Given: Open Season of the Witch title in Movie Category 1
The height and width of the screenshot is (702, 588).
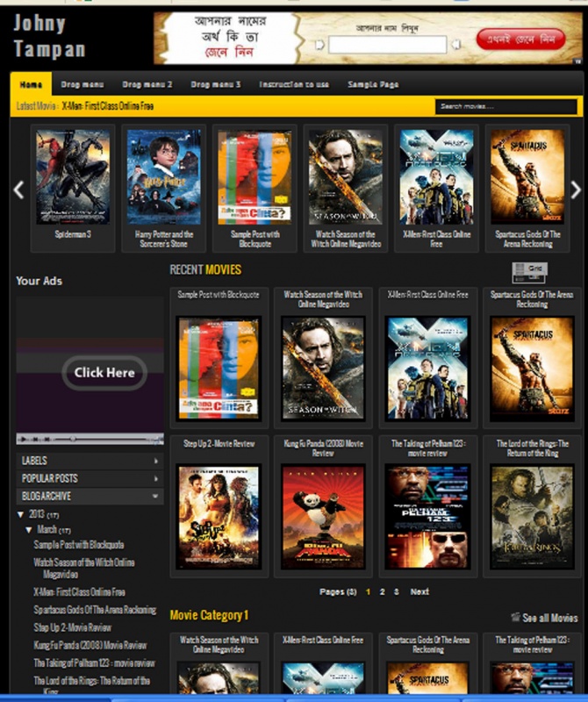Looking at the screenshot, I should click(219, 644).
